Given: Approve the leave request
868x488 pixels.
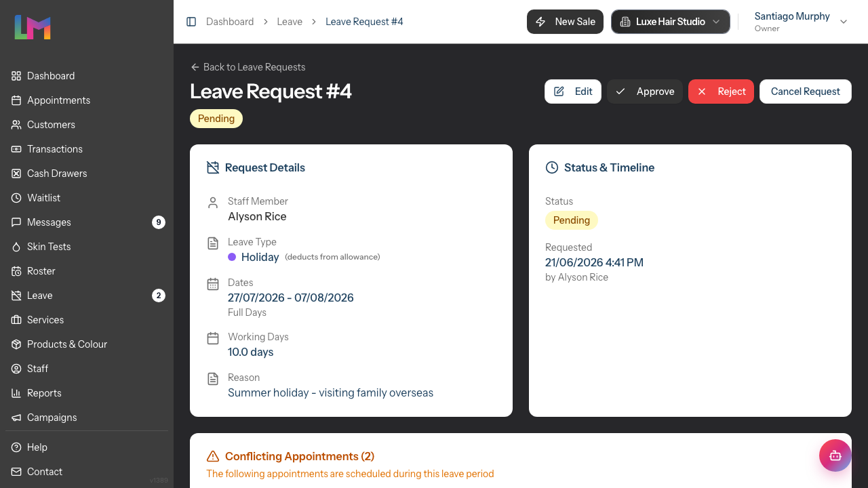Looking at the screenshot, I should tap(644, 91).
